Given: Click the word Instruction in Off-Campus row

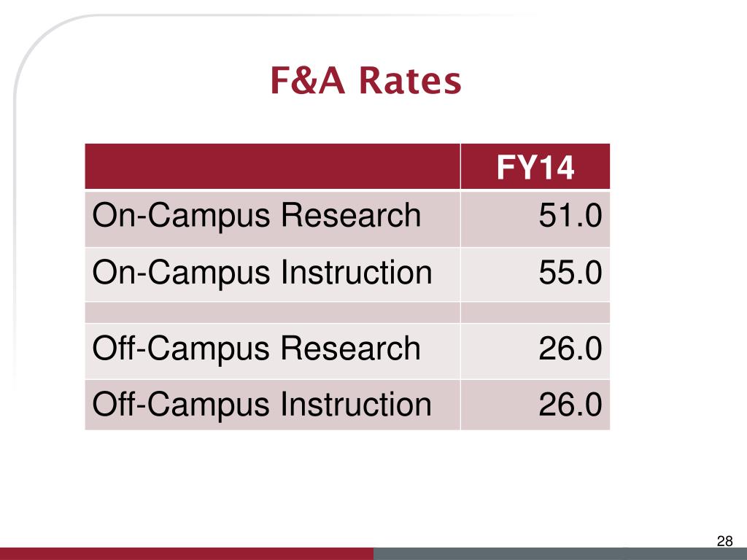Looking at the screenshot, I should (356, 404).
